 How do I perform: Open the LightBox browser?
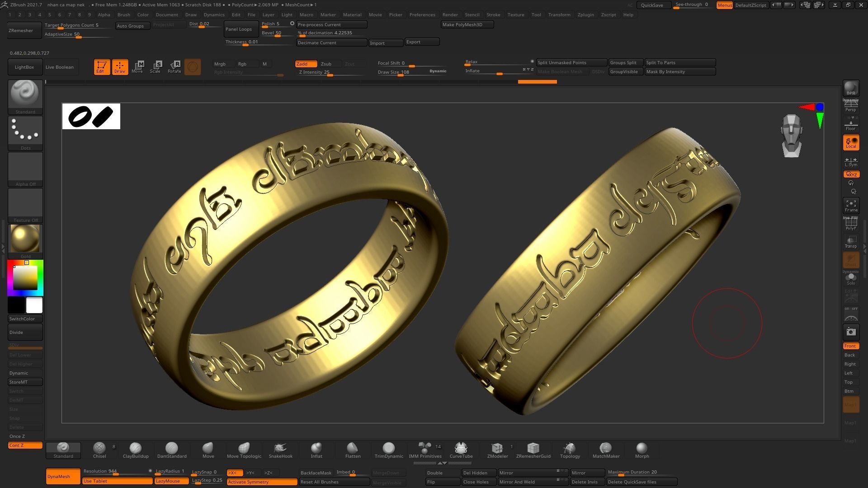(25, 67)
